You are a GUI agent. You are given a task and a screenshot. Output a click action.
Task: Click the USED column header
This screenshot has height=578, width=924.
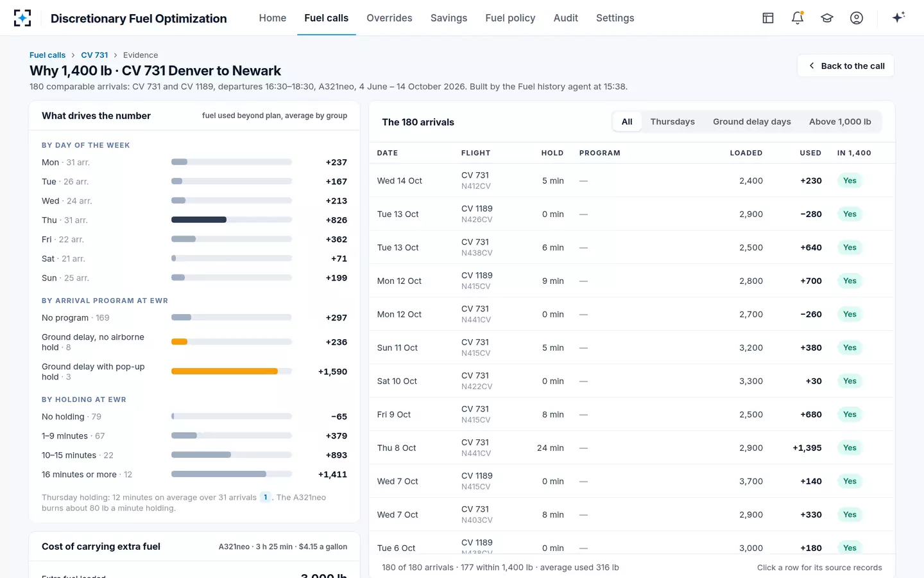click(x=810, y=153)
